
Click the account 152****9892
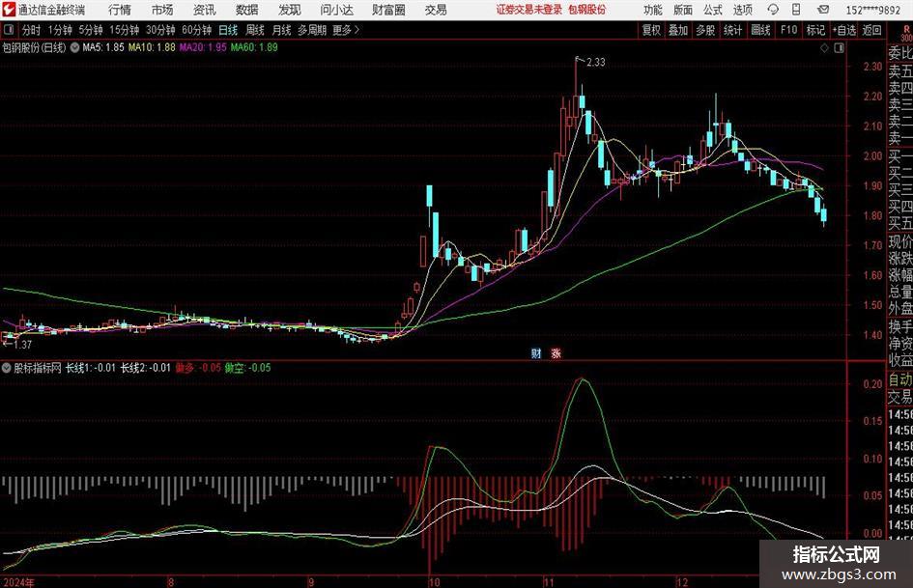coord(872,10)
